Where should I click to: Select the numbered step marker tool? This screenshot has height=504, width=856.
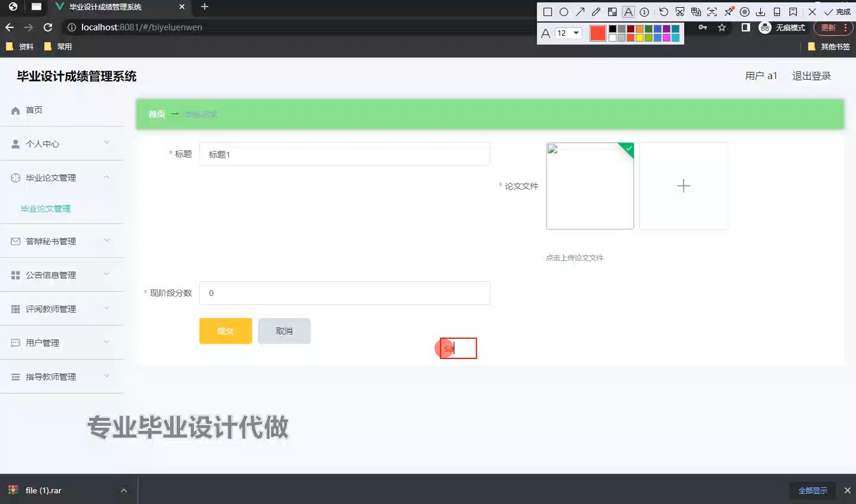tap(644, 12)
